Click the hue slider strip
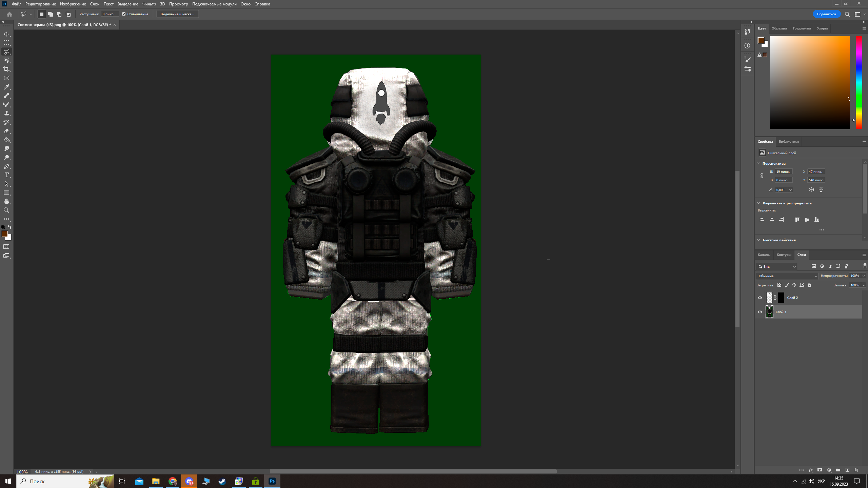Viewport: 868px width, 488px height. tap(859, 82)
